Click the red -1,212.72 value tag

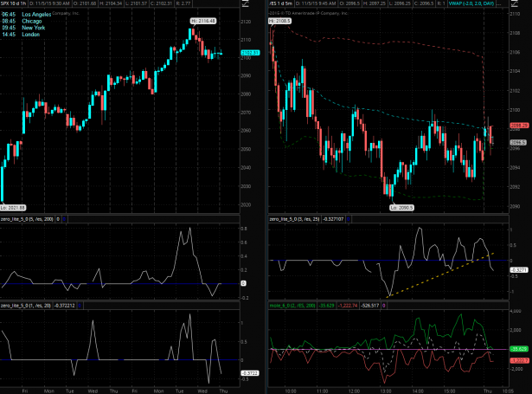tap(519, 358)
